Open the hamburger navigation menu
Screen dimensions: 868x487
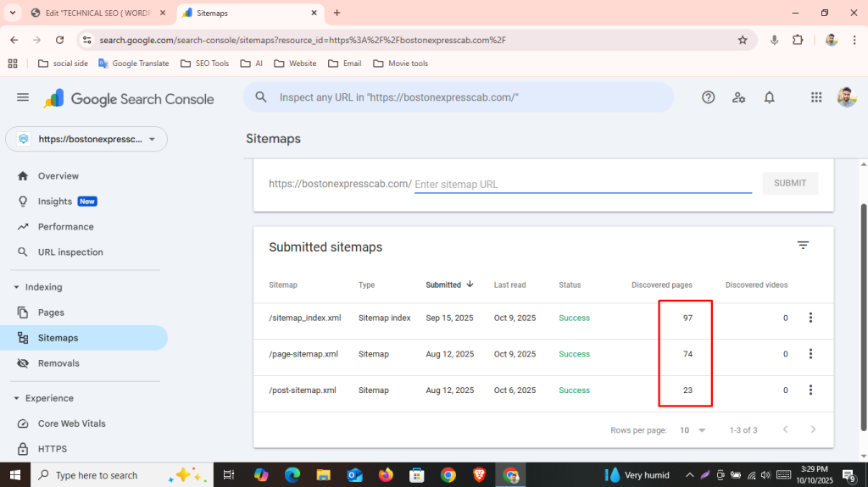(23, 97)
